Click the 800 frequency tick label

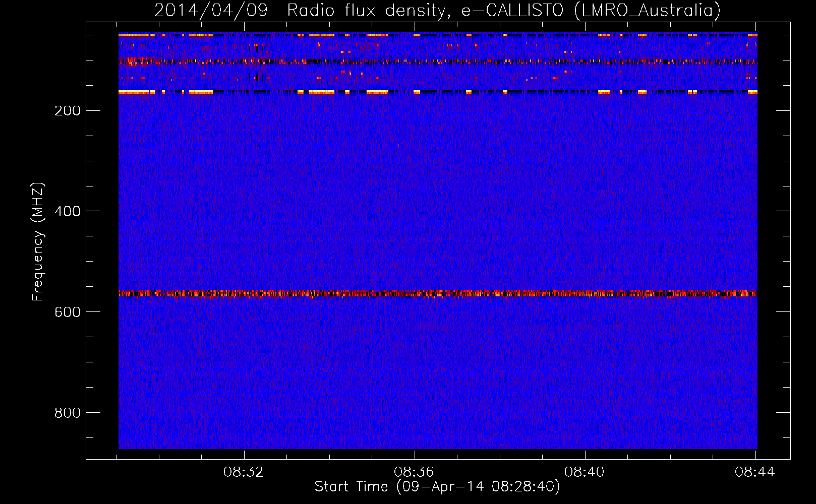click(x=68, y=413)
